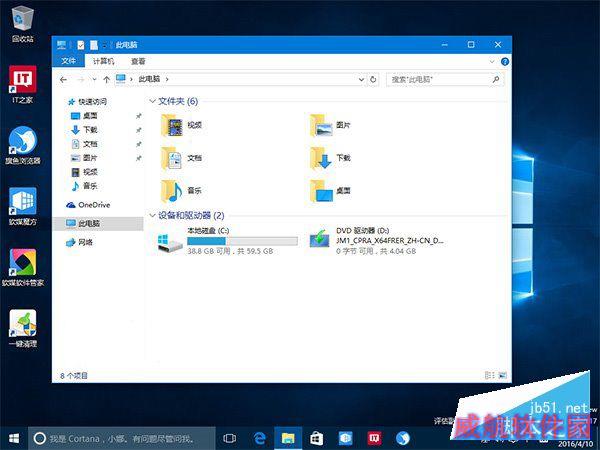Unpin 图片 using its pin icon
Image resolution: width=600 pixels, height=450 pixels.
click(x=139, y=158)
